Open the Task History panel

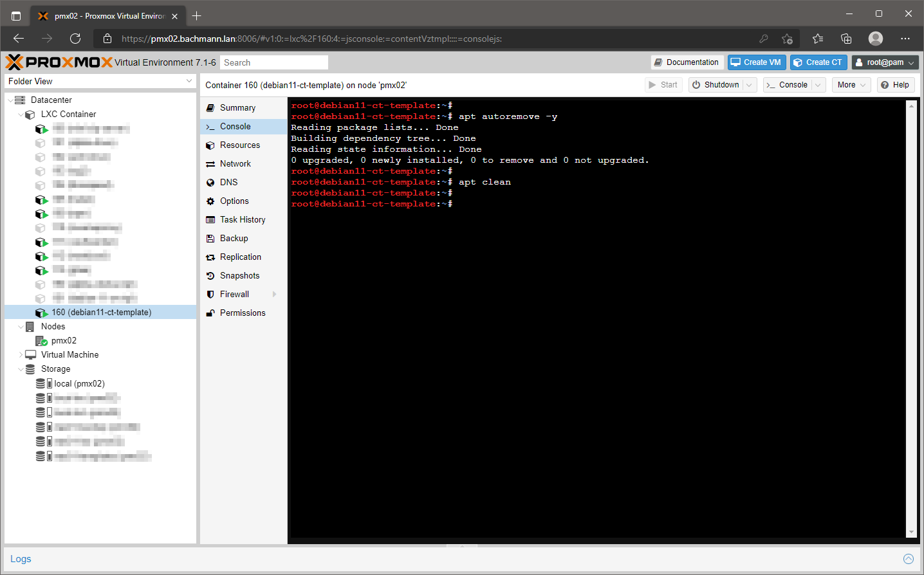click(243, 219)
